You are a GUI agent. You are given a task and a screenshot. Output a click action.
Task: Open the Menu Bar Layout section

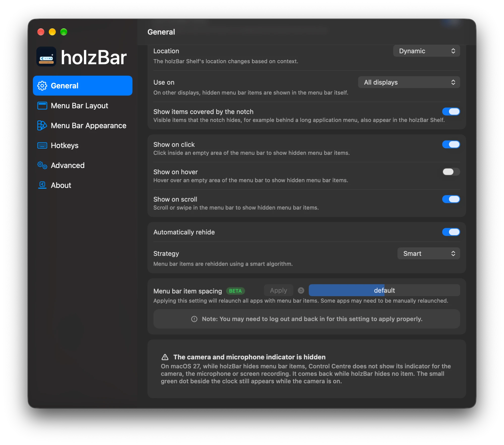[83, 106]
